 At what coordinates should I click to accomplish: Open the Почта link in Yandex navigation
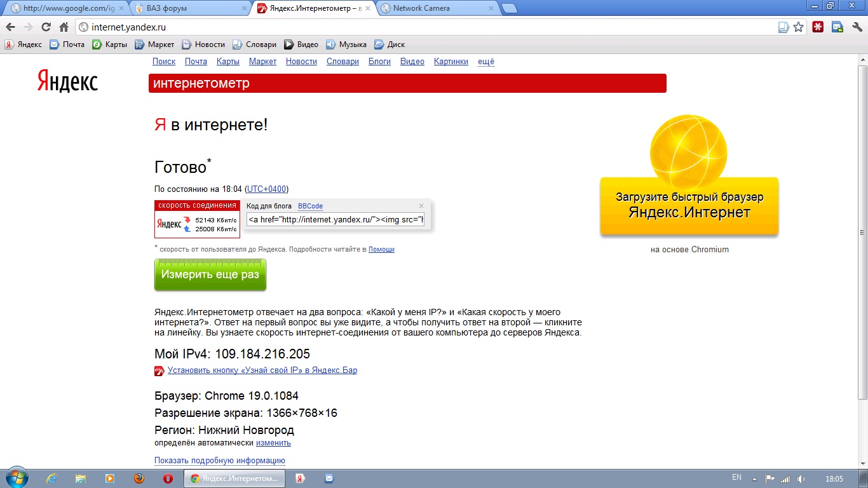[x=196, y=62]
